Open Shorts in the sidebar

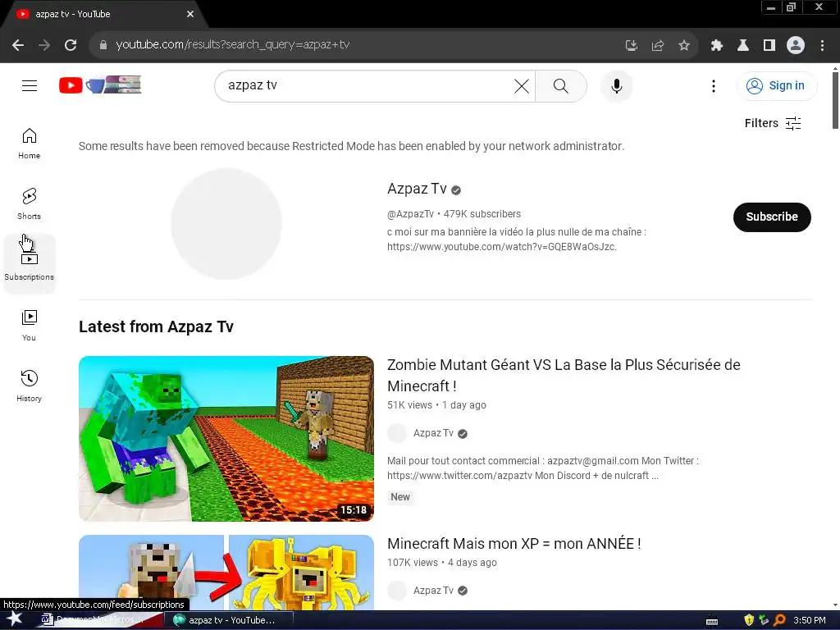[30, 204]
